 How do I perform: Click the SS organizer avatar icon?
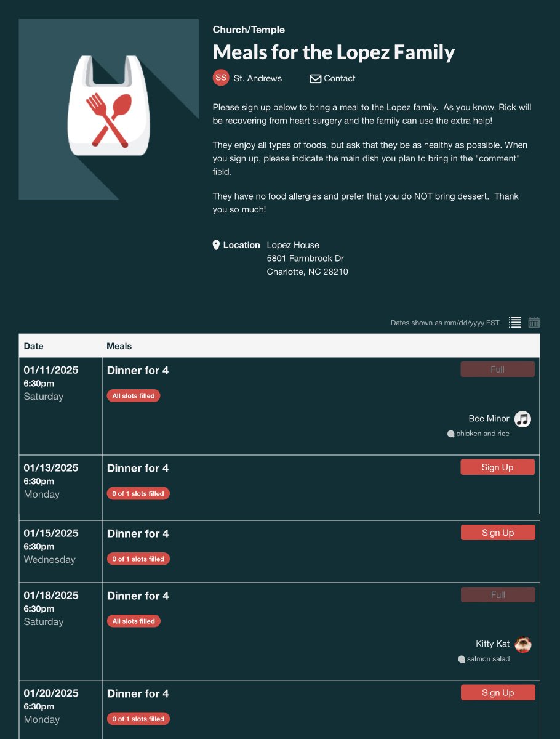click(x=221, y=78)
